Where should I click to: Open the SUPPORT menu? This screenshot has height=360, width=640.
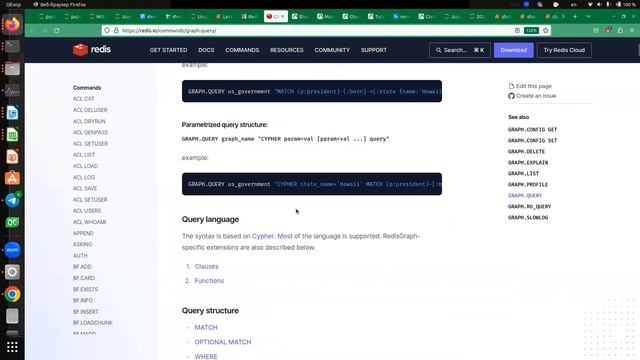pyautogui.click(x=373, y=50)
